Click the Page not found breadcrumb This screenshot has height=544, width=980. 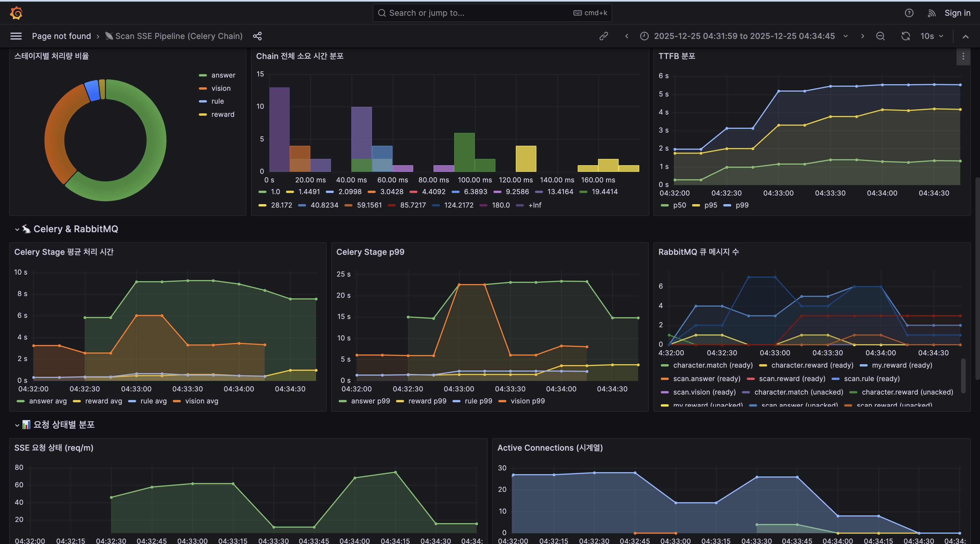pyautogui.click(x=61, y=36)
